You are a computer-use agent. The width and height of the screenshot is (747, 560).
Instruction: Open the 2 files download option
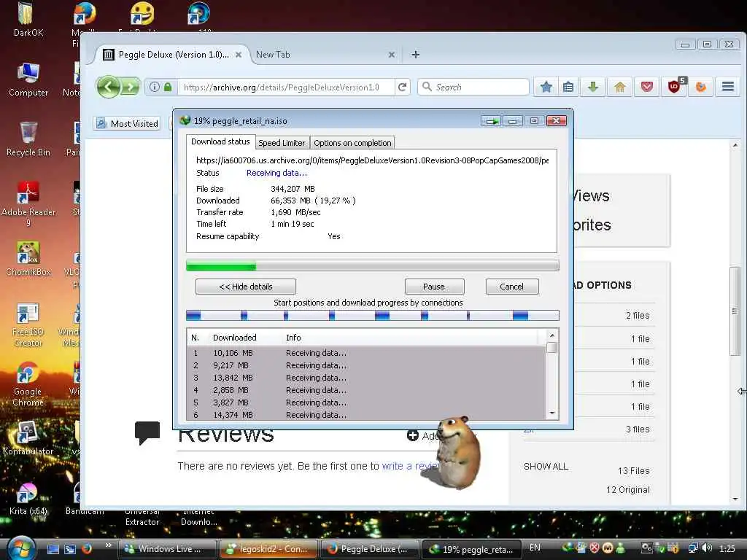point(638,315)
